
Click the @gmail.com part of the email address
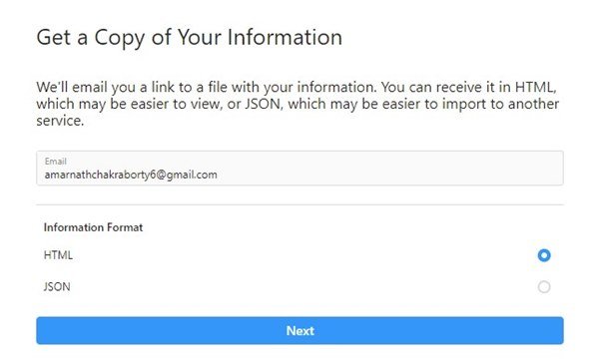point(187,175)
